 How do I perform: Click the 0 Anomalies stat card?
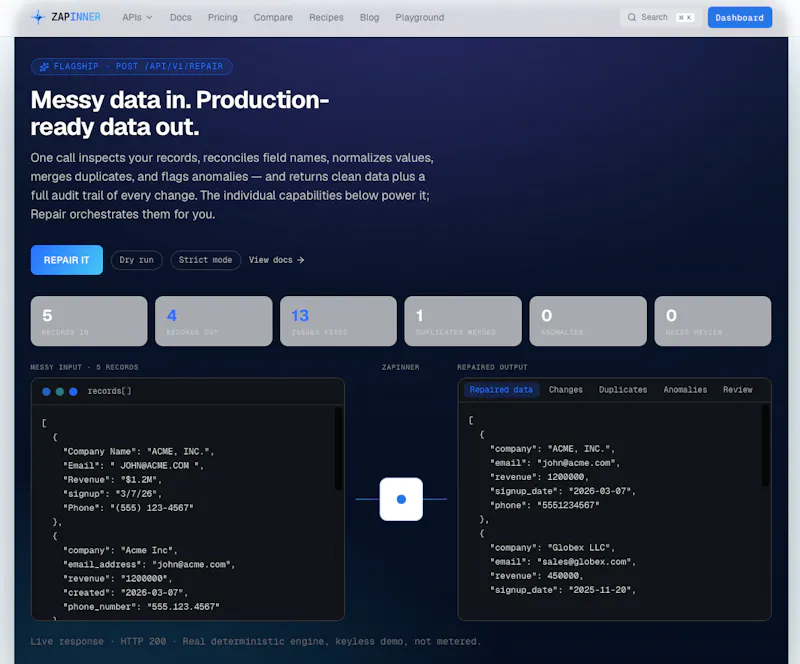click(x=588, y=321)
